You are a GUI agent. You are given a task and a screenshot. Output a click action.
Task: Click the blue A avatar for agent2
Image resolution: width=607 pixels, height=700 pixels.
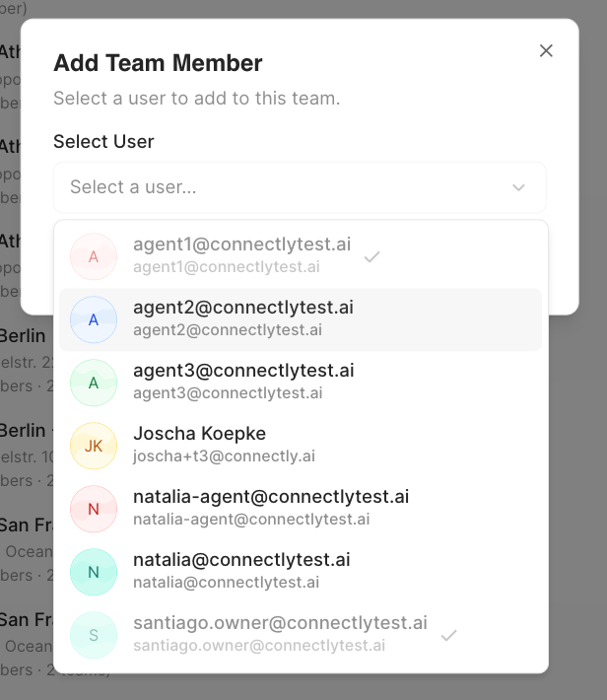point(94,319)
